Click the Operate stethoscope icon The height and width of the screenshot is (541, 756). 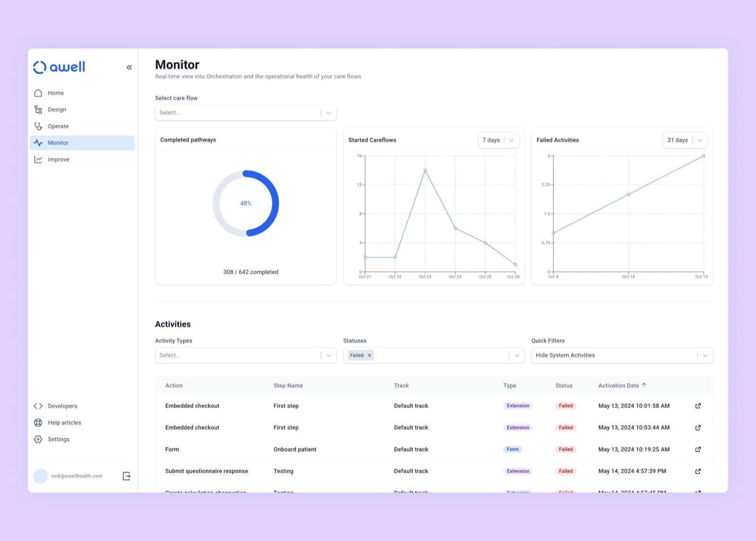38,126
